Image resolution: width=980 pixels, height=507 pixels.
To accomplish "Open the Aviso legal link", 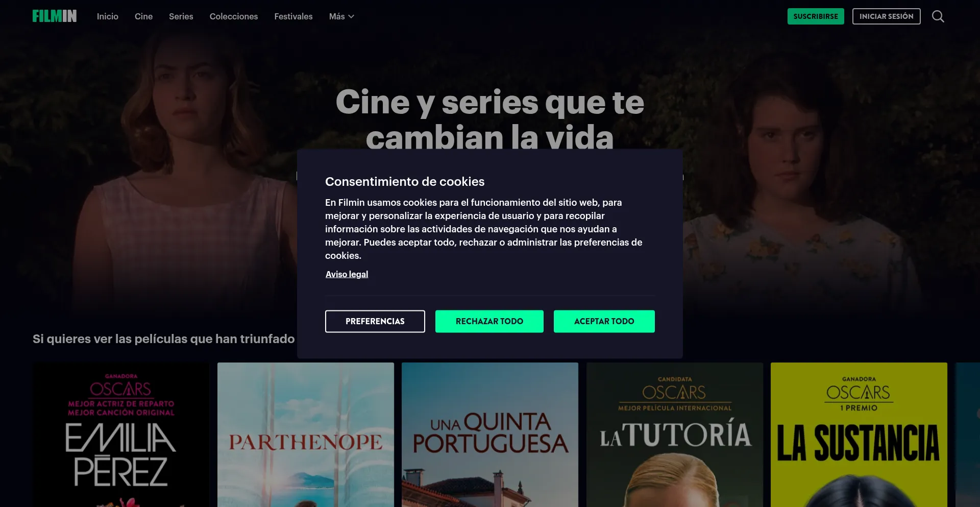I will point(347,274).
